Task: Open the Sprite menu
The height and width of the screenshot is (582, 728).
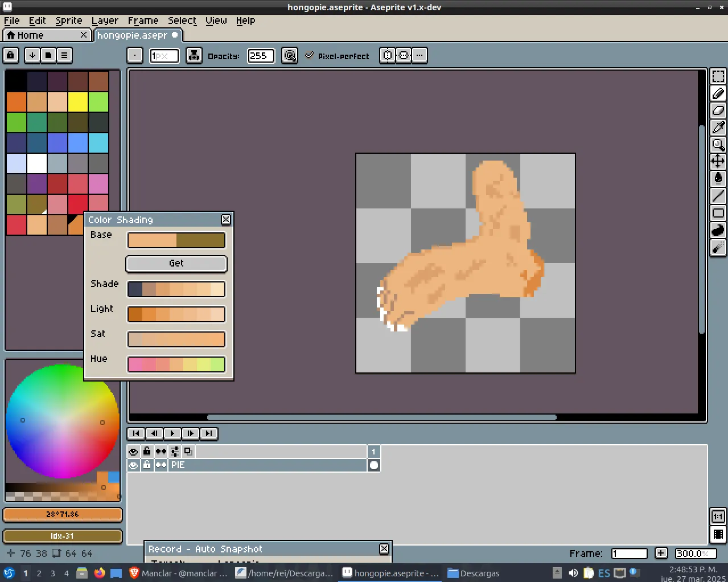Action: (69, 21)
